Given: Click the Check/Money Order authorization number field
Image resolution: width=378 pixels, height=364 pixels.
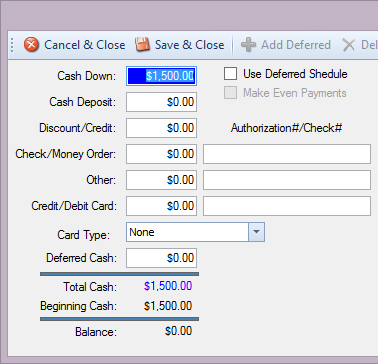Looking at the screenshot, I should (287, 154).
